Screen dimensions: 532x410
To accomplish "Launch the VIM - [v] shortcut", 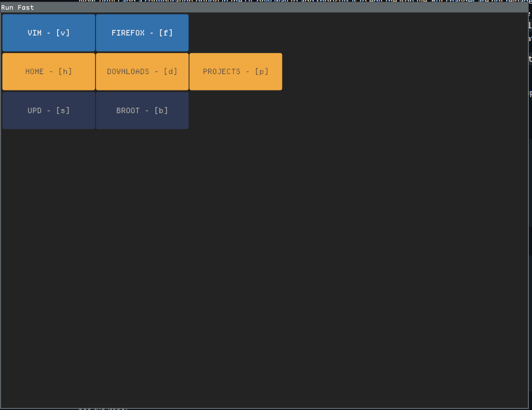I will (48, 33).
